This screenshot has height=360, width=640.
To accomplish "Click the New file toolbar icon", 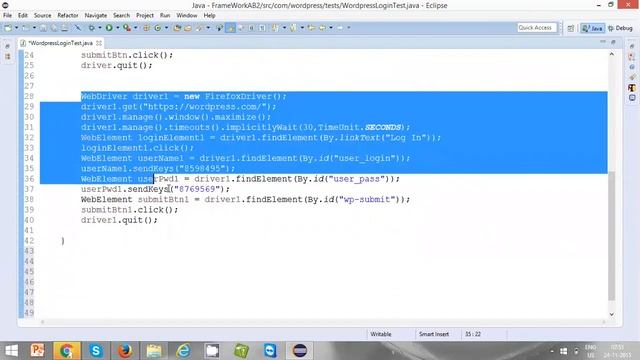I will click(x=8, y=28).
